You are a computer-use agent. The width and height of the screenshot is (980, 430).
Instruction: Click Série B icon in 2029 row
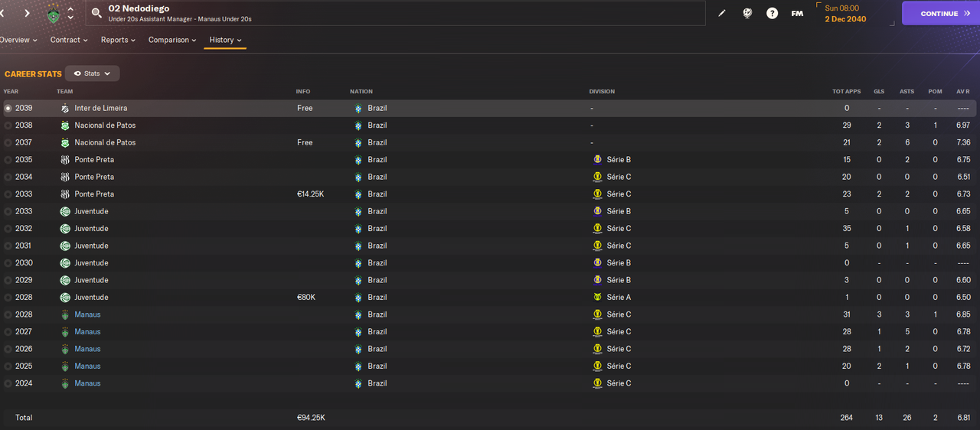coord(597,280)
